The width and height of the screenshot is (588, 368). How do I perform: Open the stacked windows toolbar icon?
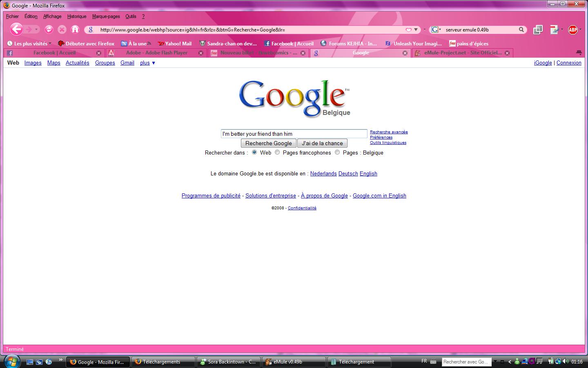point(538,29)
